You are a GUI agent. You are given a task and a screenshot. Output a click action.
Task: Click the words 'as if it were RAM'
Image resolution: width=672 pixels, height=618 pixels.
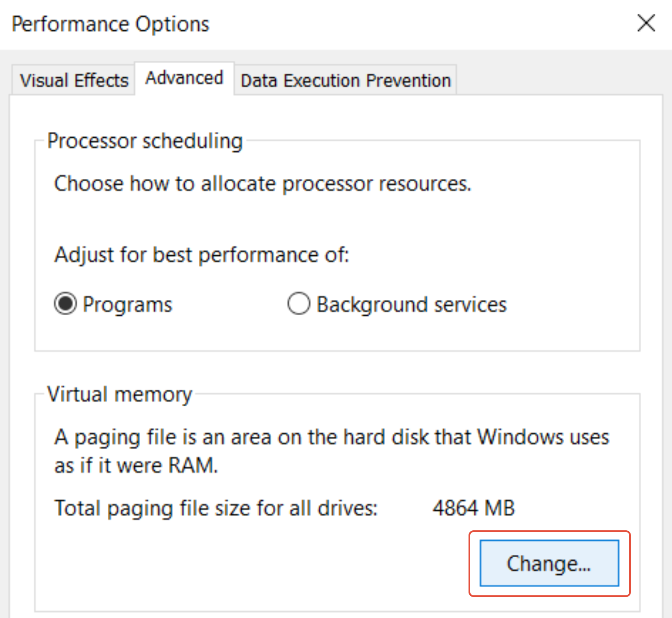coord(136,465)
